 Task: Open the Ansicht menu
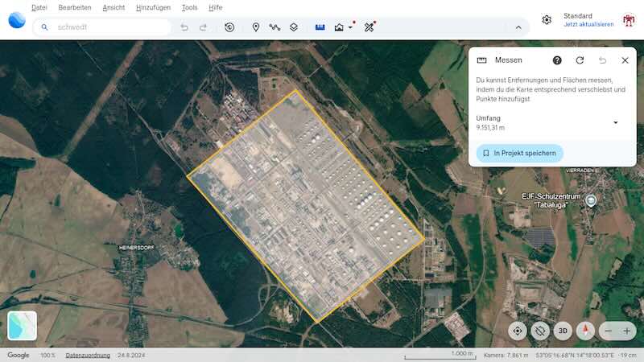pyautogui.click(x=114, y=7)
